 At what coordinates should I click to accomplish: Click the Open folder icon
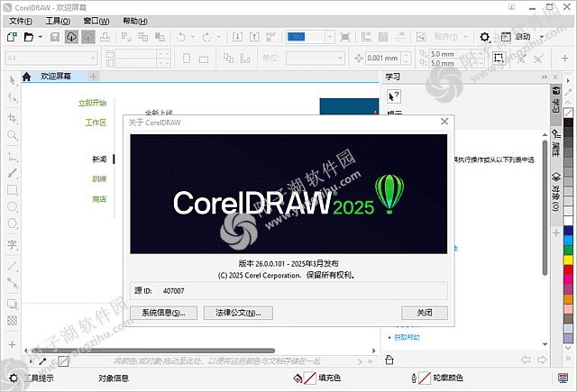[29, 37]
